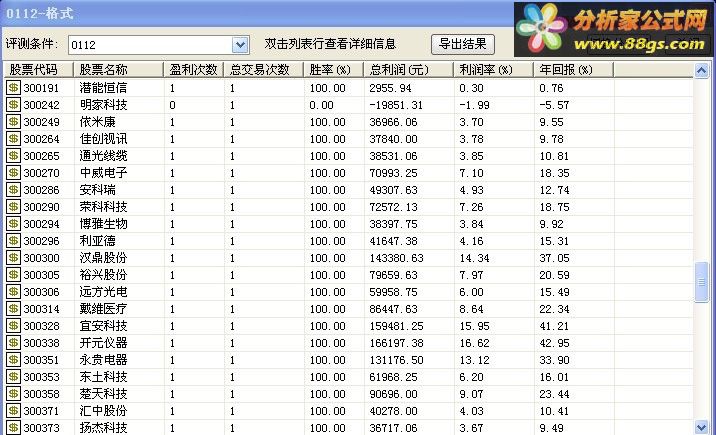The height and width of the screenshot is (435, 716).
Task: Sort by 股票代码 column header
Action: coord(38,69)
